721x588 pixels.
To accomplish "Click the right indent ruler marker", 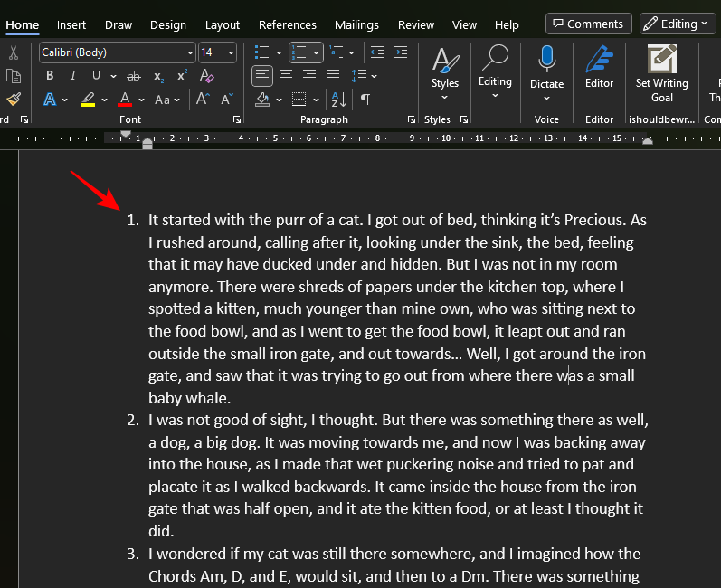I will tap(648, 141).
